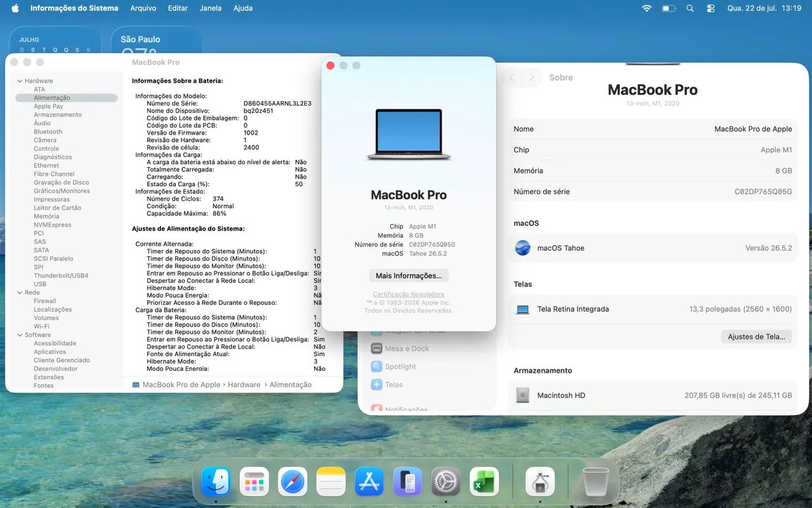Open Notes app in the Dock
This screenshot has height=508, width=812.
click(x=331, y=481)
